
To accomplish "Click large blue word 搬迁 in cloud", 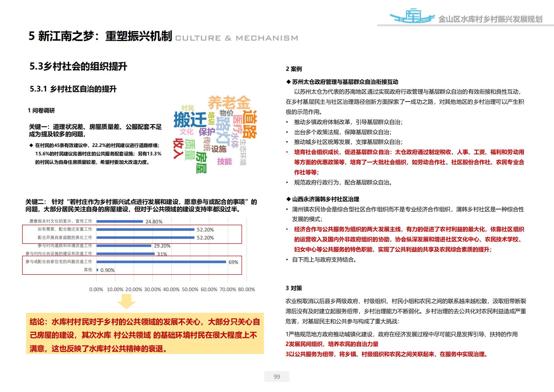I will coord(190,120).
